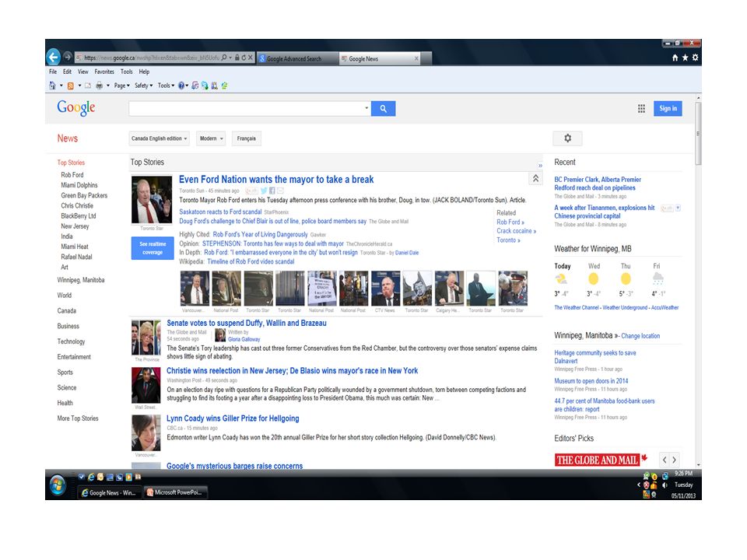
Task: Switch to Google Advanced Search tab
Action: coord(296,58)
